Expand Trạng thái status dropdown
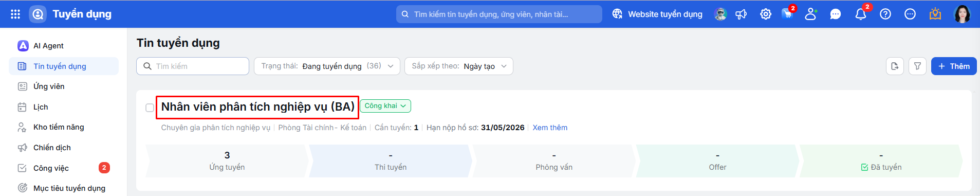 [x=327, y=66]
